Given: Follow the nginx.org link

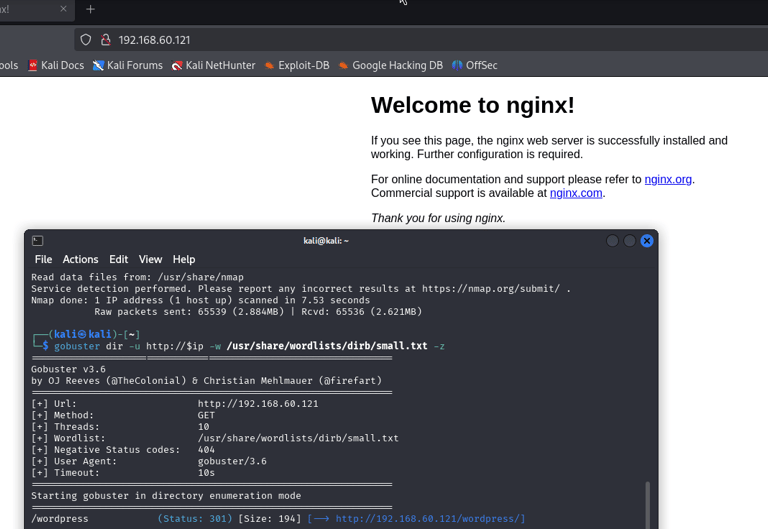Looking at the screenshot, I should tap(668, 179).
